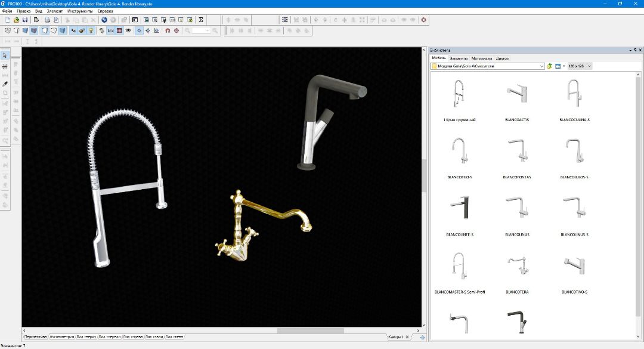Switch to Аксонометрия view tab
The width and height of the screenshot is (644, 349).
tap(61, 337)
